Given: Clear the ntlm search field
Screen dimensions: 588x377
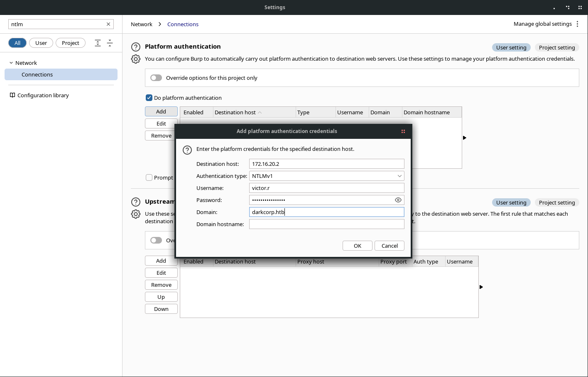Looking at the screenshot, I should point(108,24).
